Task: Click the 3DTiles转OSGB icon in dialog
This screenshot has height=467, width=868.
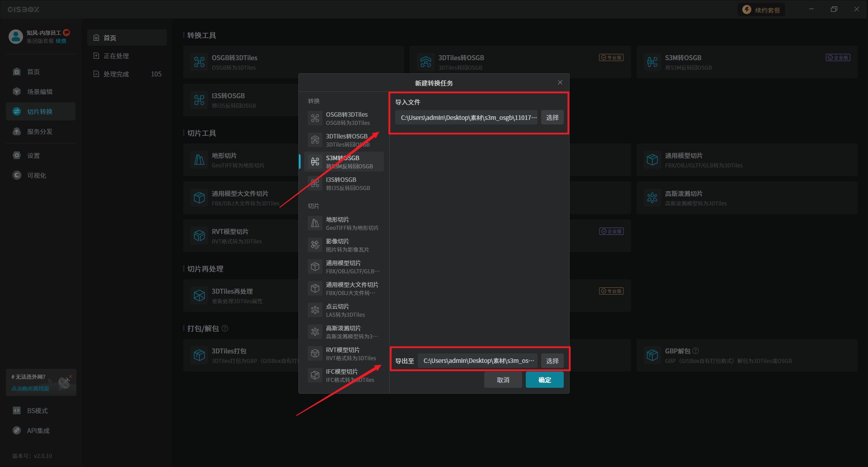Action: click(315, 140)
